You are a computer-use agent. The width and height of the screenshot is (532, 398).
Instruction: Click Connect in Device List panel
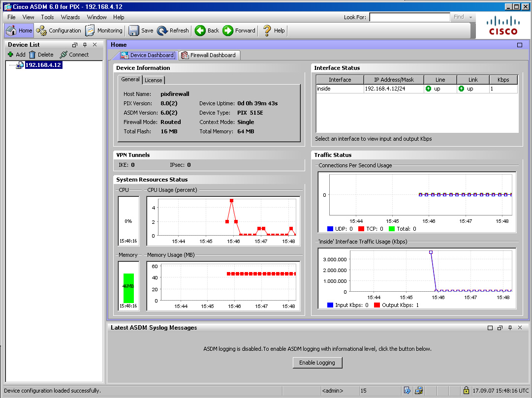tap(74, 55)
